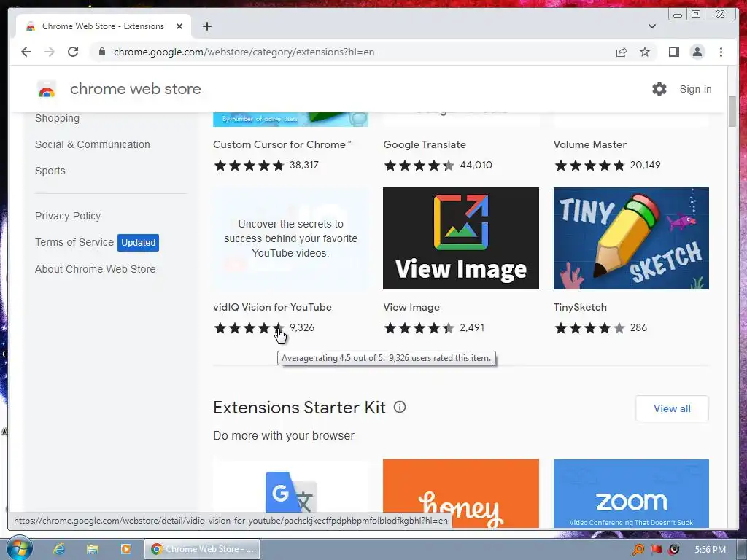Screen dimensions: 747x560
Task: Open Custom Cursor banner thumbnail
Action: [x=290, y=119]
